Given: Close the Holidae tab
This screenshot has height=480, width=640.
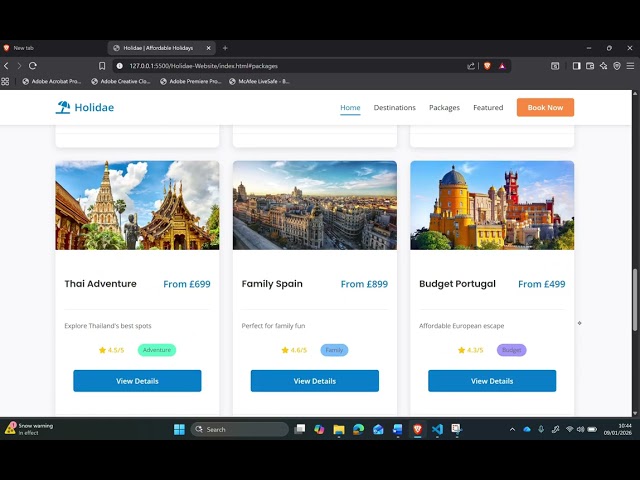Looking at the screenshot, I should 209,48.
